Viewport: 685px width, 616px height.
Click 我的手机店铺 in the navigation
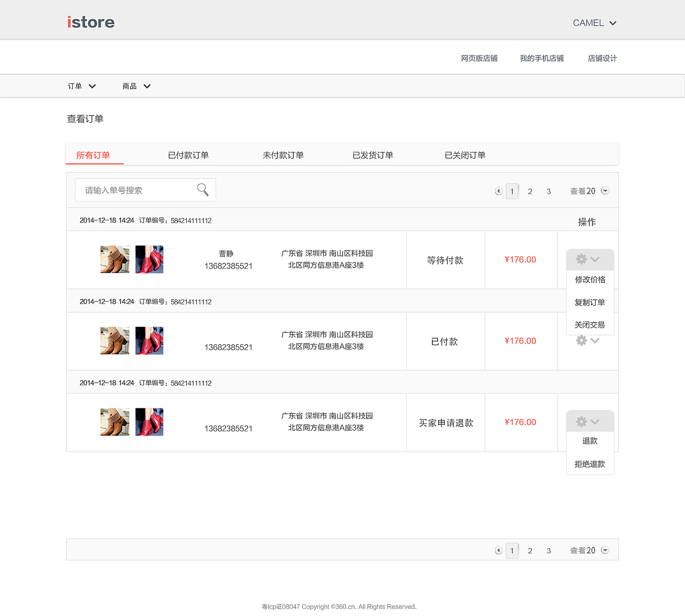pyautogui.click(x=542, y=58)
